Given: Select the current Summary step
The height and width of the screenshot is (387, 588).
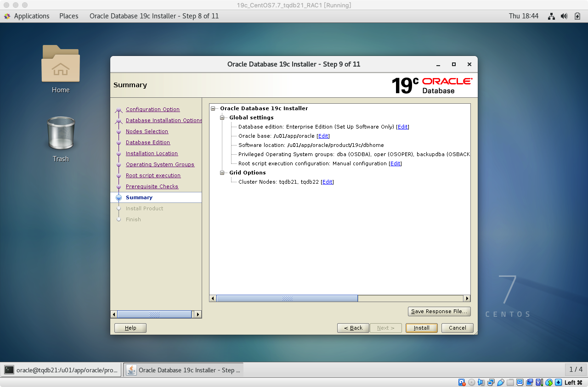Looking at the screenshot, I should [x=156, y=197].
